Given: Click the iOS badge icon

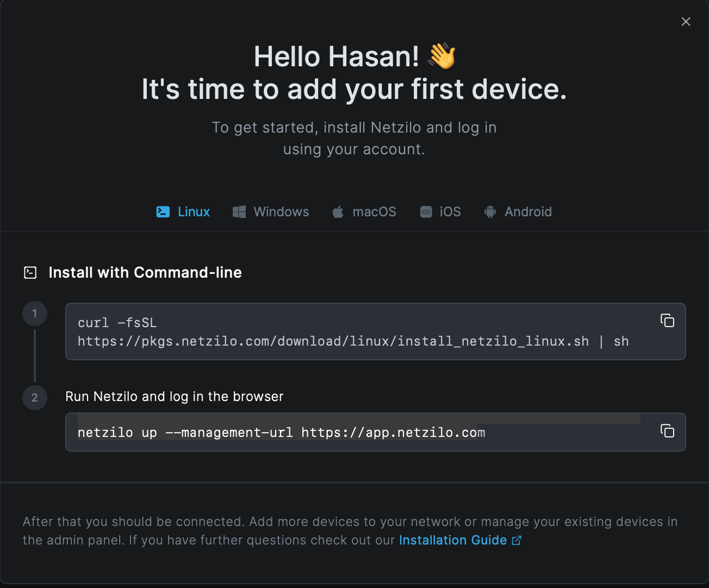Looking at the screenshot, I should click(x=426, y=212).
